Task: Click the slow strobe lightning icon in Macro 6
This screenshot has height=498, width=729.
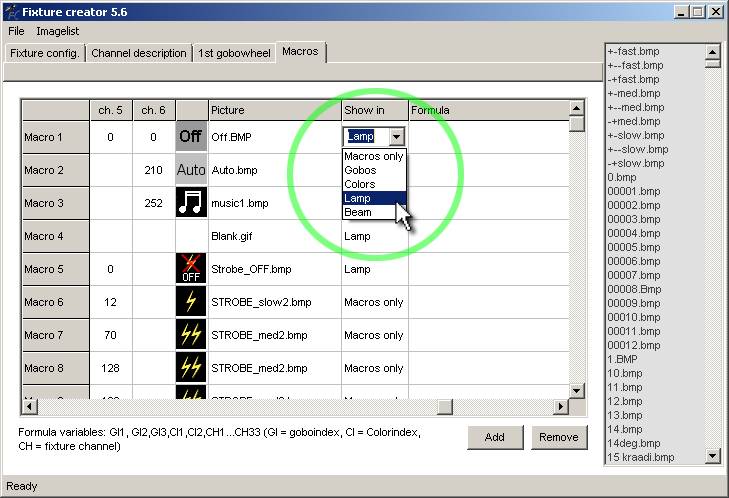Action: tap(191, 302)
